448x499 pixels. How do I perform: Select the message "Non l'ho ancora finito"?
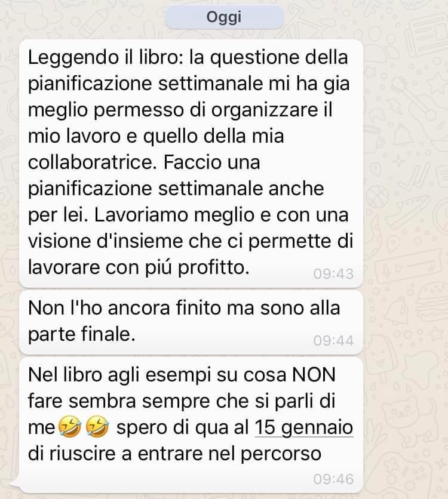pyautogui.click(x=191, y=322)
